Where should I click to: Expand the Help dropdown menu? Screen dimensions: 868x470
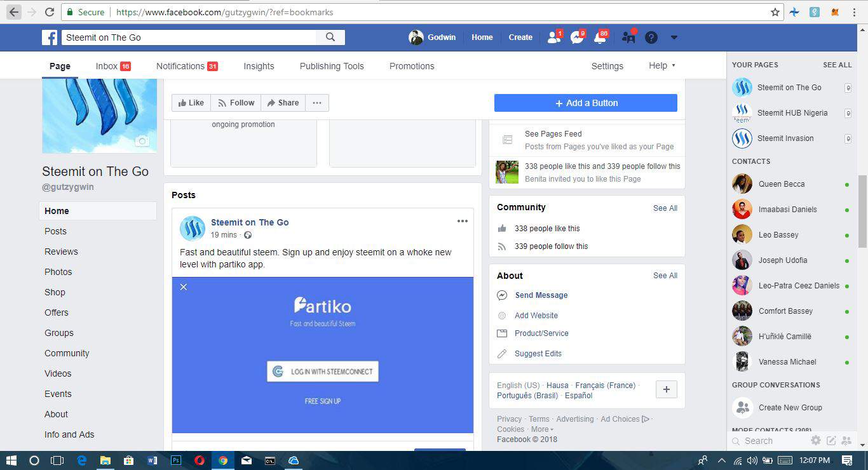click(x=661, y=66)
